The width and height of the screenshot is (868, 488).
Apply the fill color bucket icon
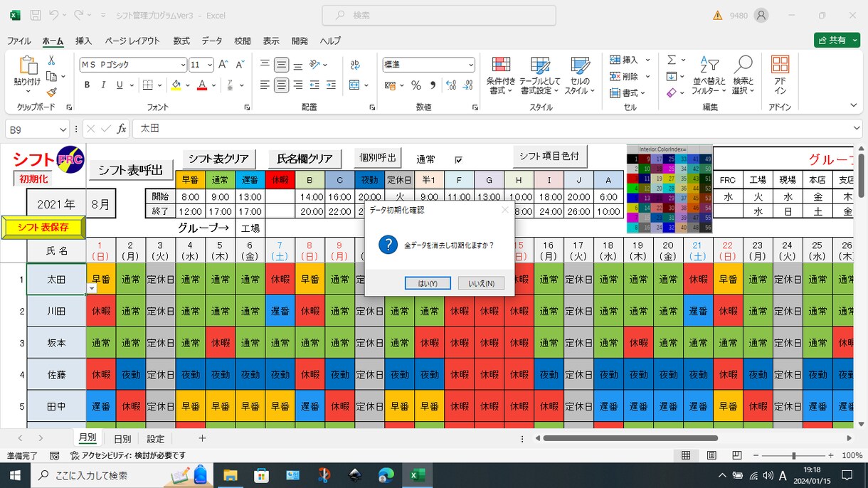pyautogui.click(x=176, y=85)
